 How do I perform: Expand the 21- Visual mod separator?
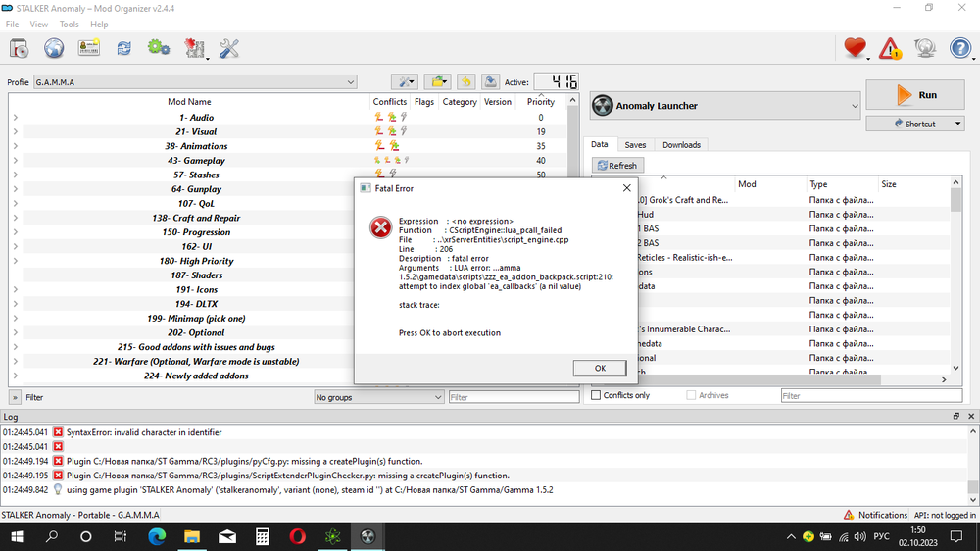pyautogui.click(x=15, y=131)
